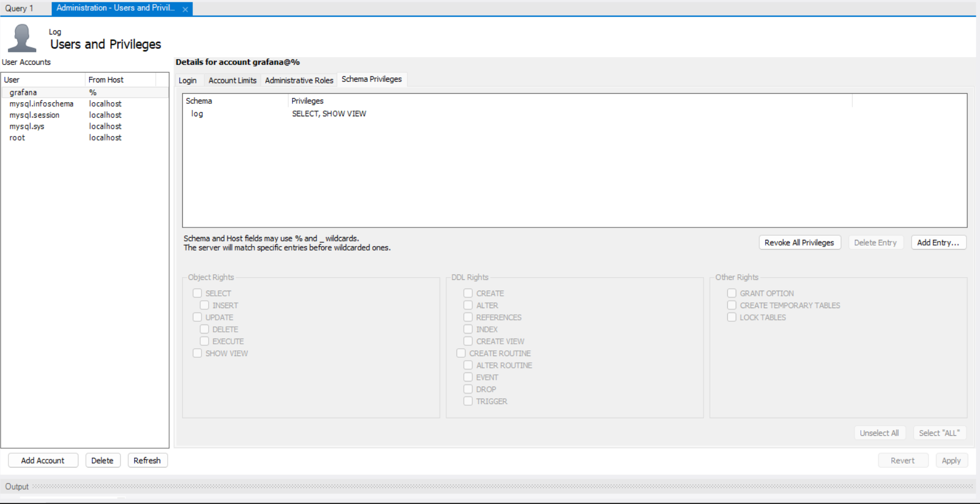Screen dimensions: 980x504
Task: Click Revoke All Privileges button
Action: (799, 243)
